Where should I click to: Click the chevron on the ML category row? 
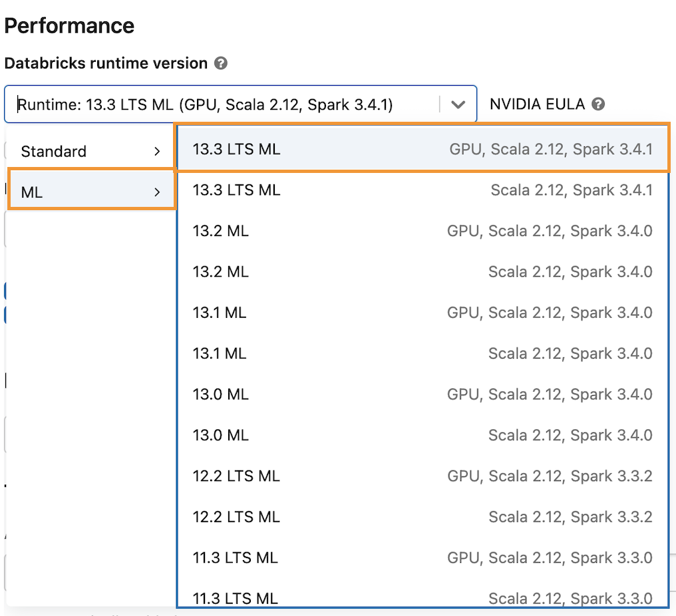158,192
